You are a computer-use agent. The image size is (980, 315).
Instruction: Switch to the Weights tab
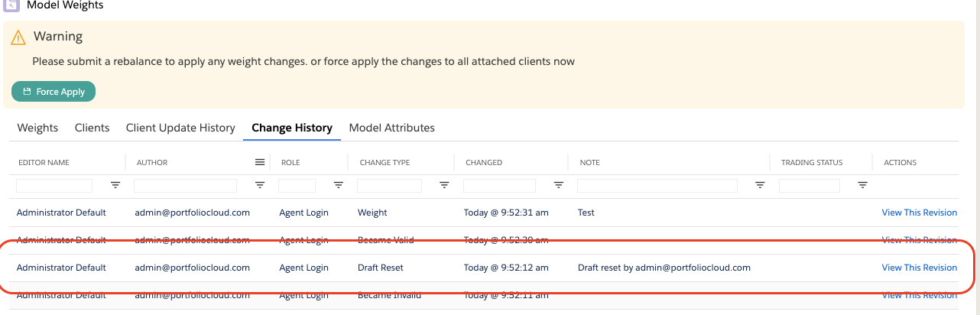coord(37,128)
